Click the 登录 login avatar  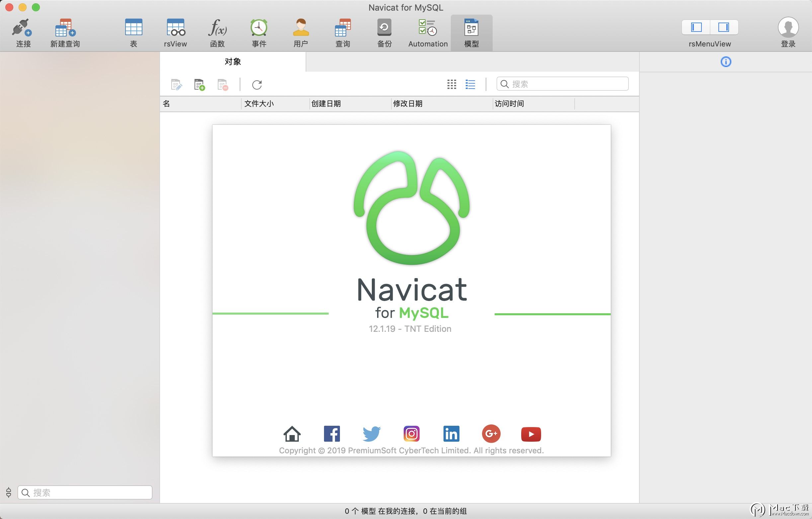(788, 27)
